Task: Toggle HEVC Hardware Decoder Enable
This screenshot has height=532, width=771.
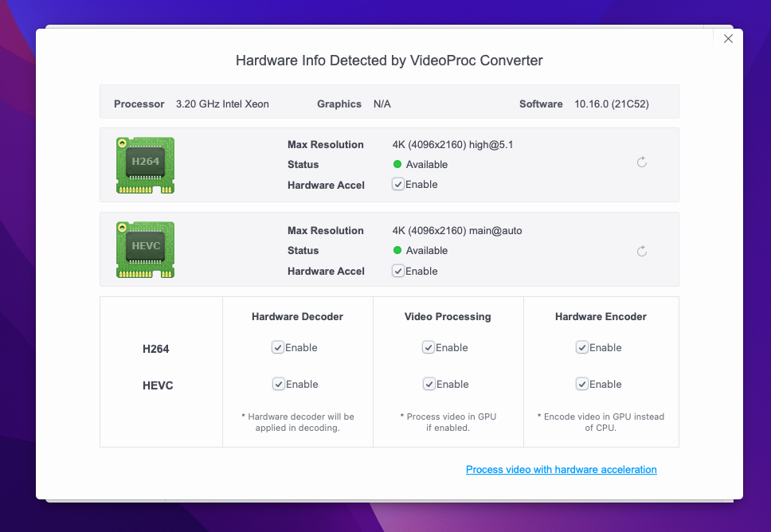Action: tap(278, 384)
